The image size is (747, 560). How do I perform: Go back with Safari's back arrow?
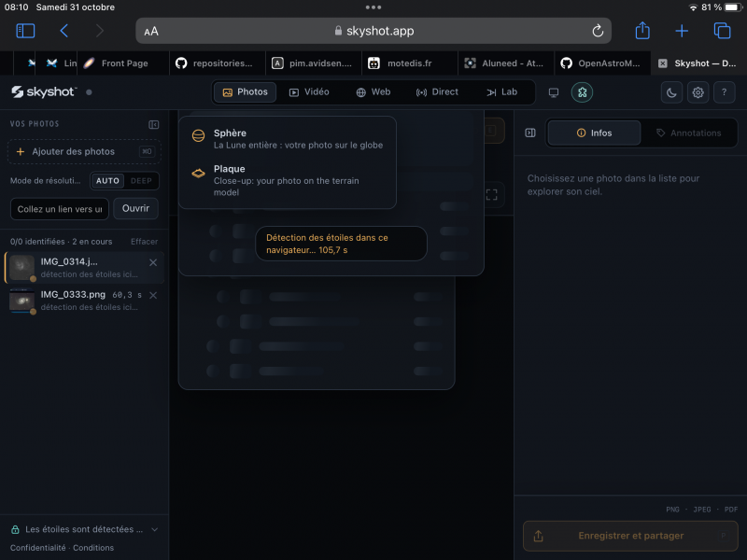click(63, 31)
